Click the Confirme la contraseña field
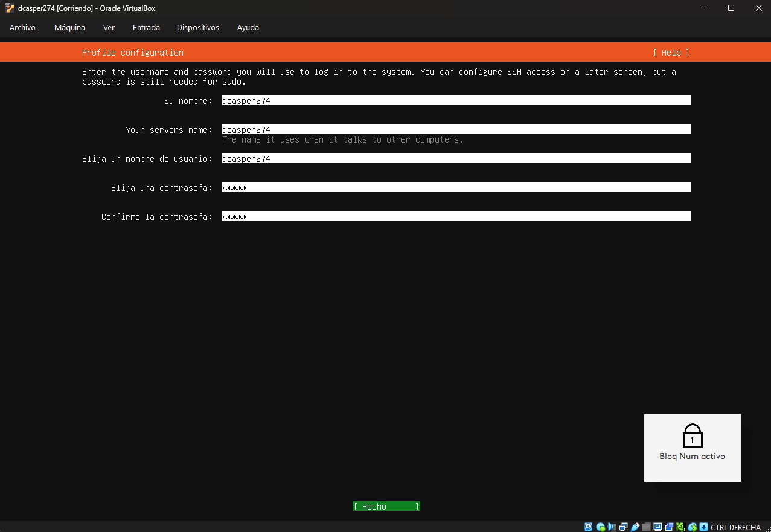Image resolution: width=771 pixels, height=532 pixels. click(x=456, y=217)
